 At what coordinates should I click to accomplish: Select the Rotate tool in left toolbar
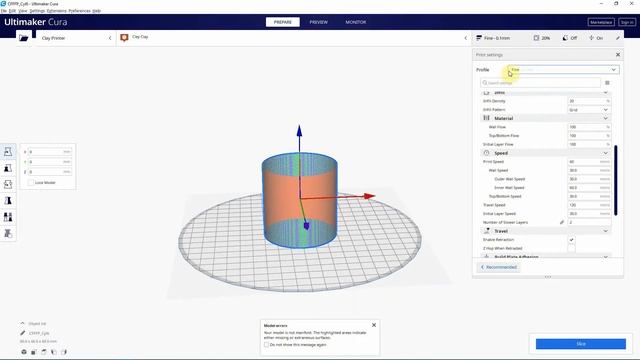click(8, 184)
